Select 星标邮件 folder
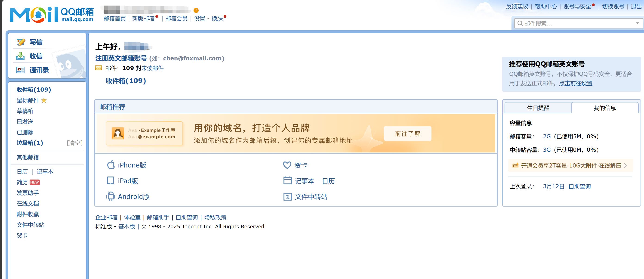Viewport: 644px width, 279px height. [28, 100]
